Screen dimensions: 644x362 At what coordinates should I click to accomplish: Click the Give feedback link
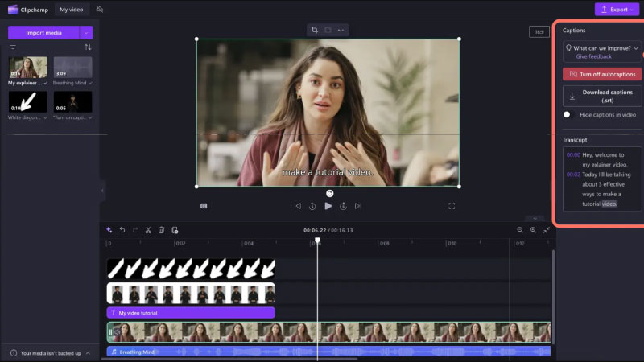click(593, 57)
